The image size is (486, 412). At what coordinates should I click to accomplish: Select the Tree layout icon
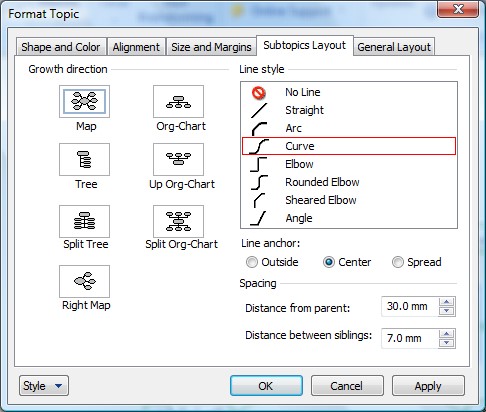[84, 159]
